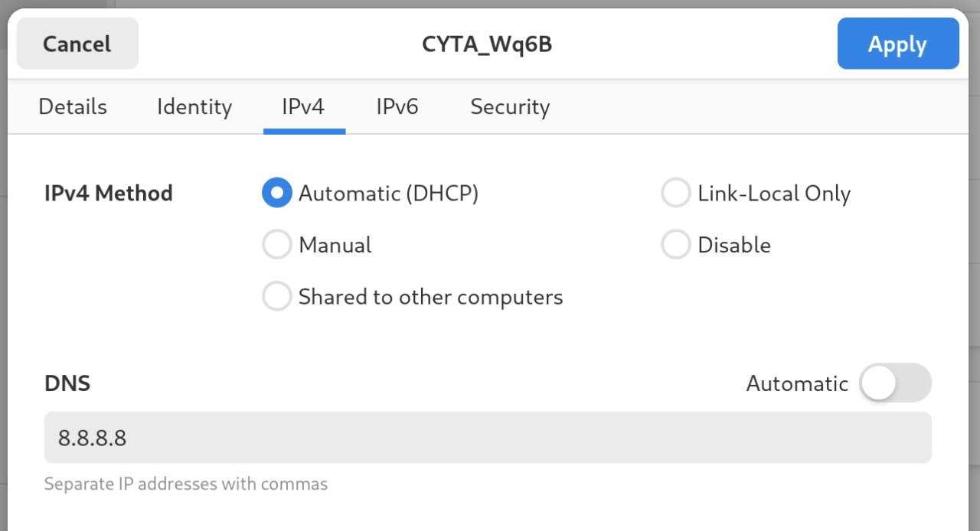This screenshot has height=531, width=980.
Task: Select Shared to other computers option
Action: point(277,296)
